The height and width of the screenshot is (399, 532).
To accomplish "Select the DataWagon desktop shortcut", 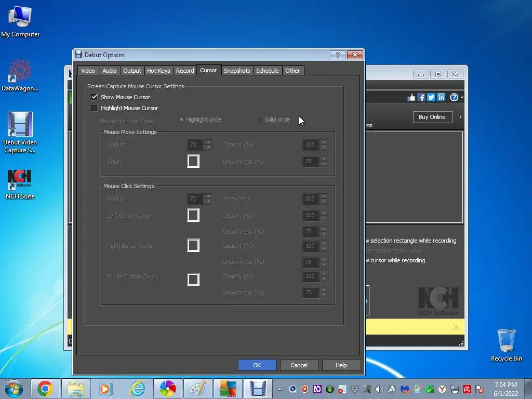I will point(20,75).
